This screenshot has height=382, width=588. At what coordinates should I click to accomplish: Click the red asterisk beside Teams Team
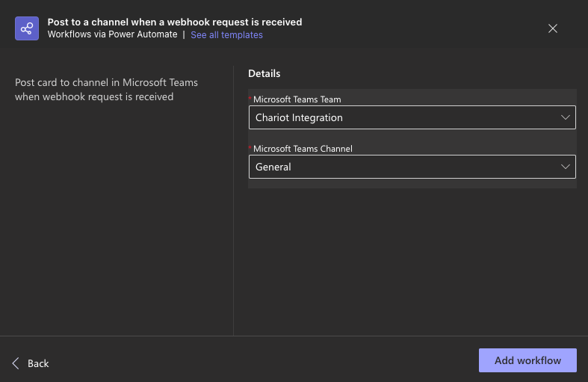point(250,99)
